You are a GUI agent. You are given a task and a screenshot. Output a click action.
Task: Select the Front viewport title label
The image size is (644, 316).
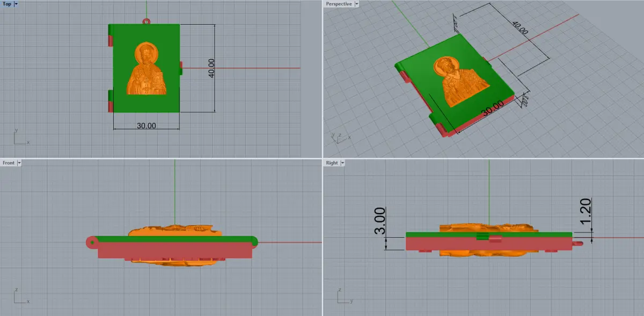coord(9,163)
